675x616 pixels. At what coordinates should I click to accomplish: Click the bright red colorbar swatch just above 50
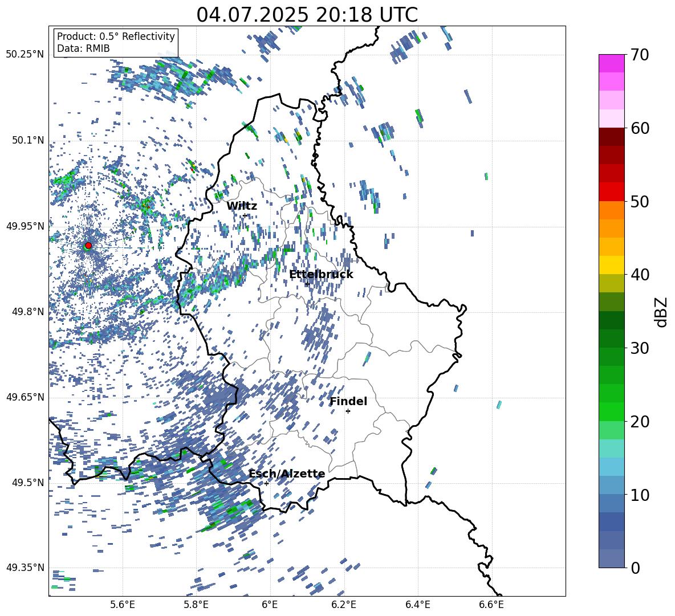point(611,192)
